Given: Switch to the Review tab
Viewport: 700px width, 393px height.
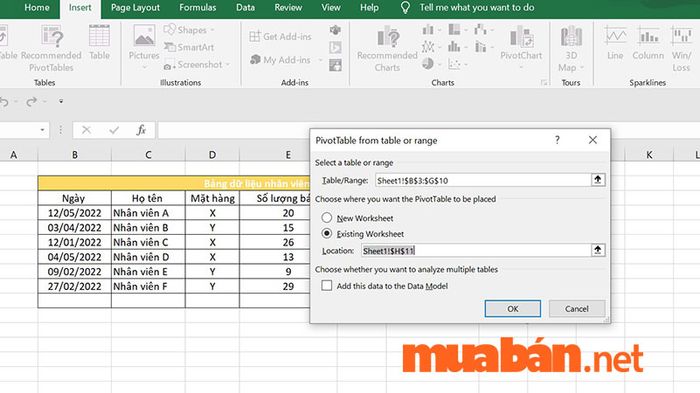Looking at the screenshot, I should [288, 8].
